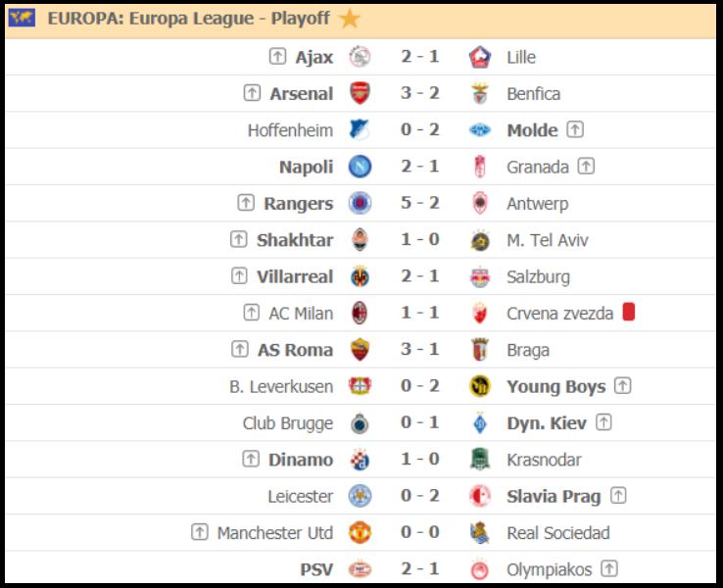Click the advancing arrow next to Molde
Image resolution: width=723 pixels, height=588 pixels.
click(x=575, y=129)
